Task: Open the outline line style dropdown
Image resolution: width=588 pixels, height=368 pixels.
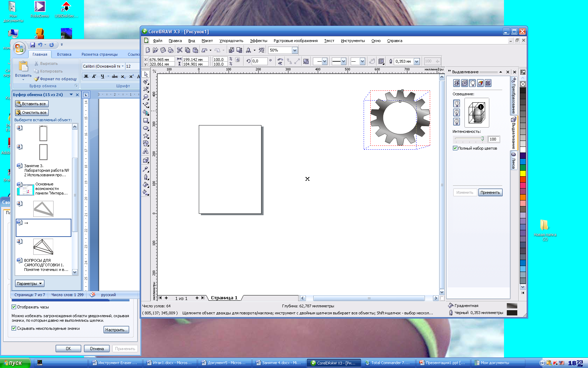Action: (x=343, y=61)
